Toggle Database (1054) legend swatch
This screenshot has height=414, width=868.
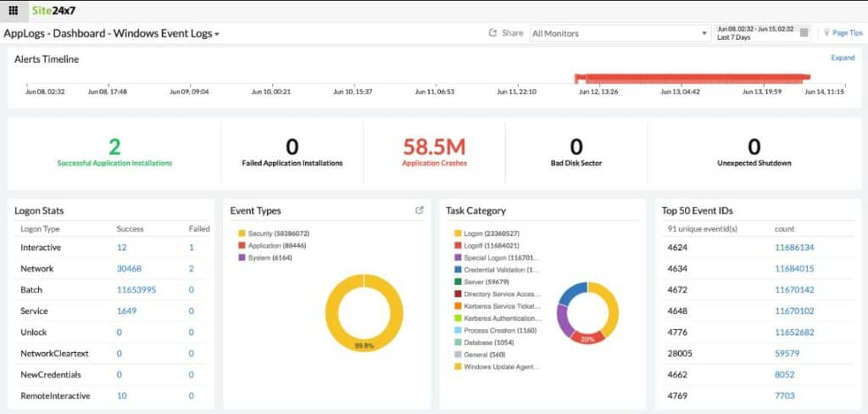coord(457,343)
